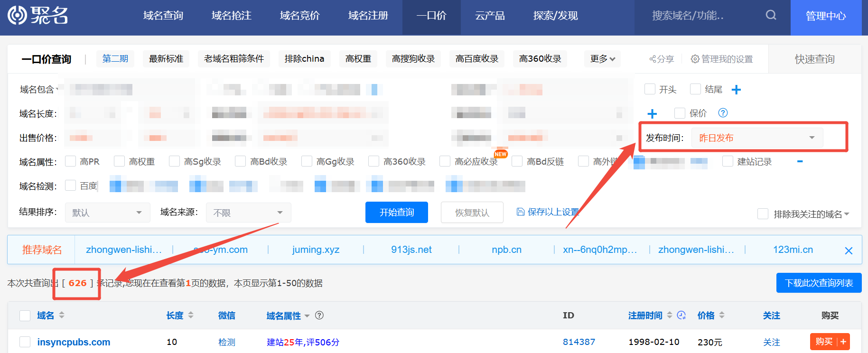Click the search magnifier icon in header
Screen dimensions: 868x353
pyautogui.click(x=771, y=15)
